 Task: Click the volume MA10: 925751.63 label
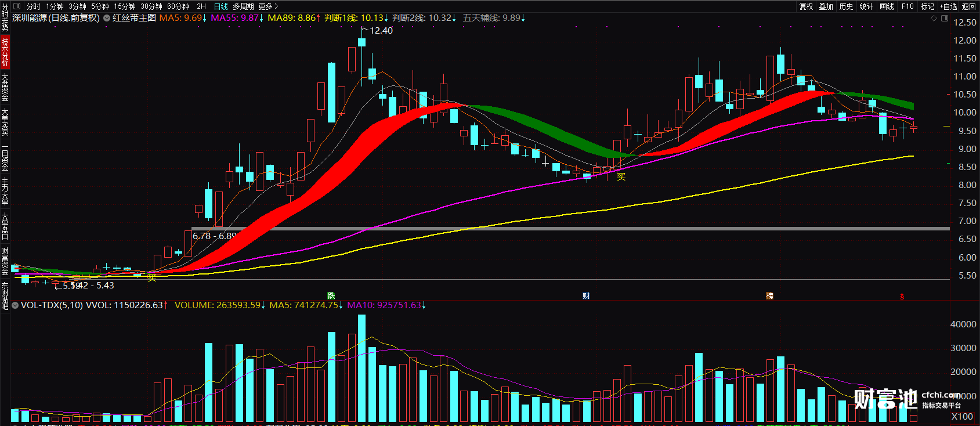click(386, 305)
